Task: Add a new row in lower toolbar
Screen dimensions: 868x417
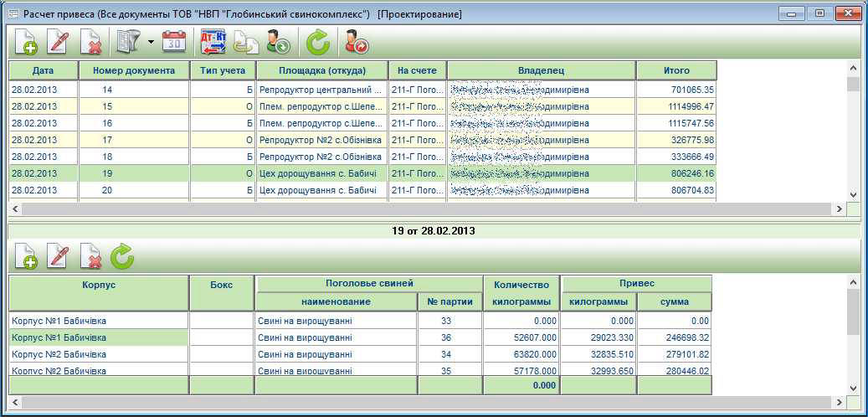Action: pos(26,256)
